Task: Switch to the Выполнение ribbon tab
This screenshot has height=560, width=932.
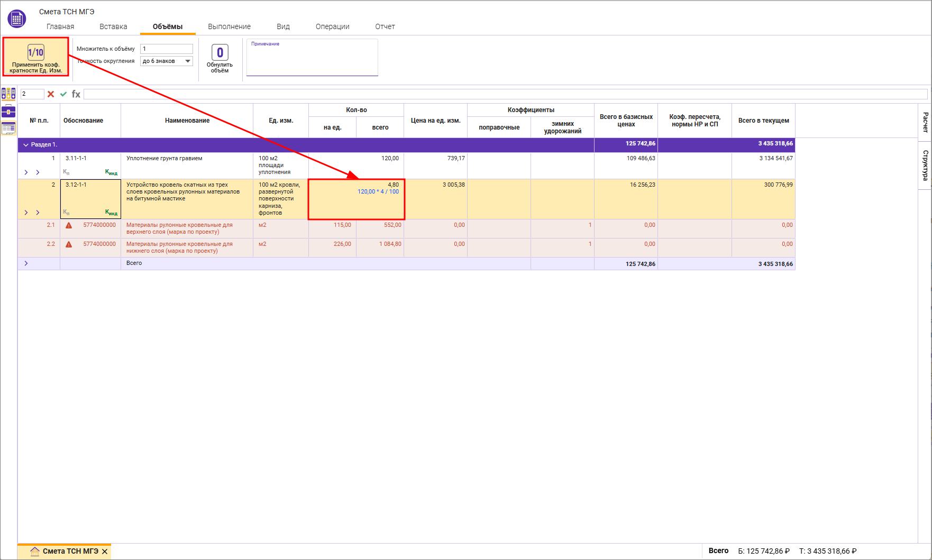Action: click(229, 26)
